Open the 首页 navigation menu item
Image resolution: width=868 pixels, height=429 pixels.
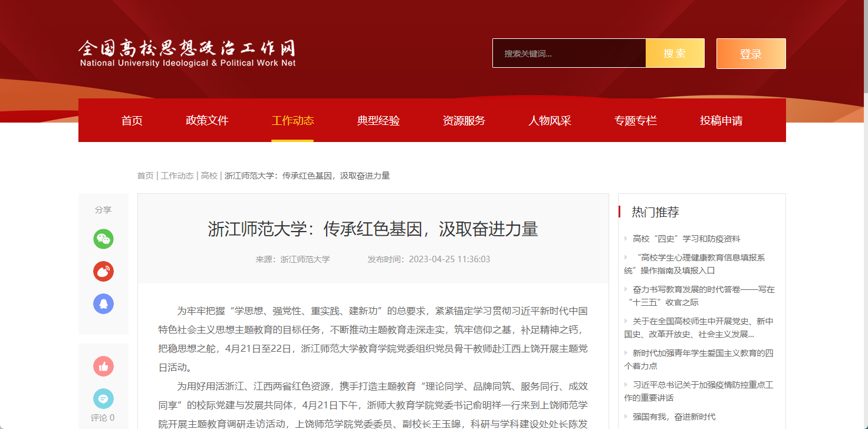pyautogui.click(x=132, y=121)
